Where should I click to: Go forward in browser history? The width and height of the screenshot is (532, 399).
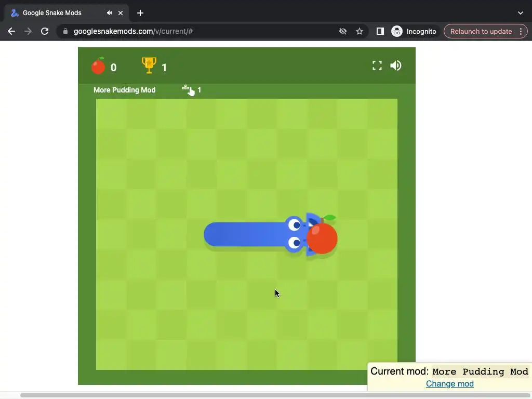tap(28, 31)
